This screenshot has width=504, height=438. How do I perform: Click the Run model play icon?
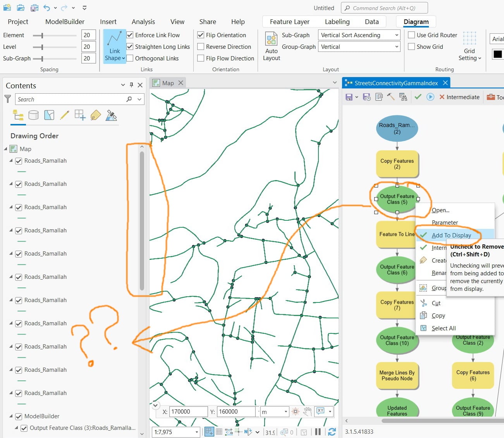[x=430, y=97]
